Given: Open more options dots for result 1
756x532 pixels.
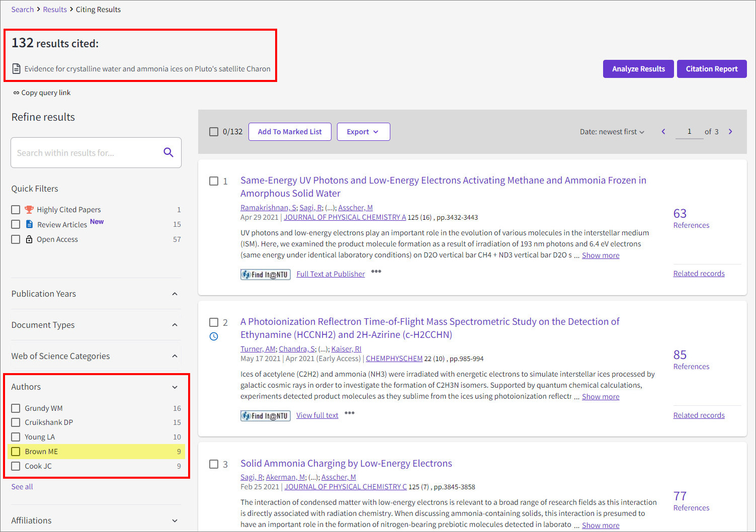Looking at the screenshot, I should tap(376, 272).
